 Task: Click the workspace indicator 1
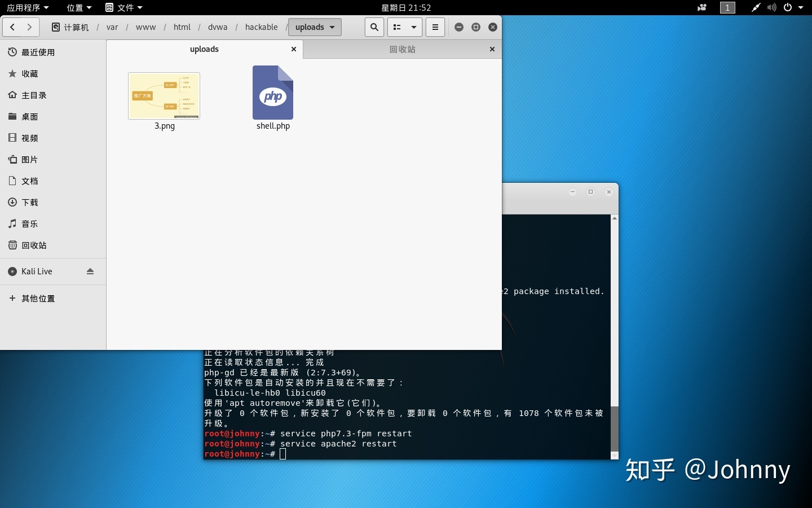(727, 7)
